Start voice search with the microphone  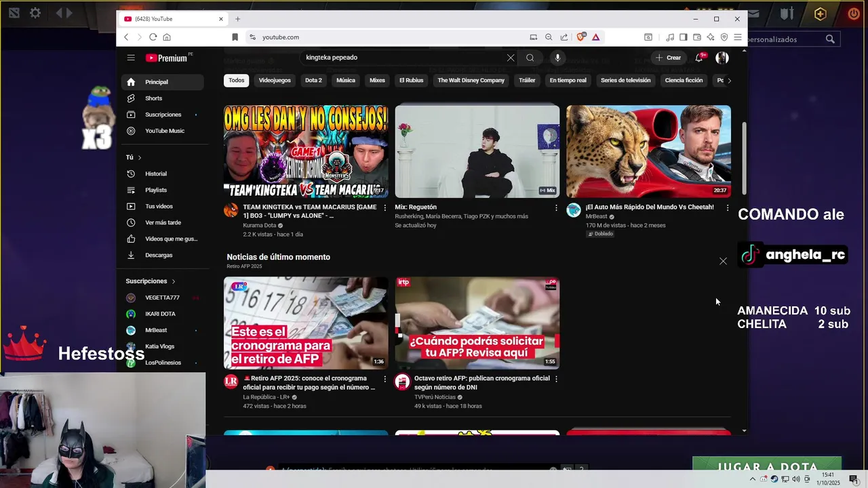557,58
